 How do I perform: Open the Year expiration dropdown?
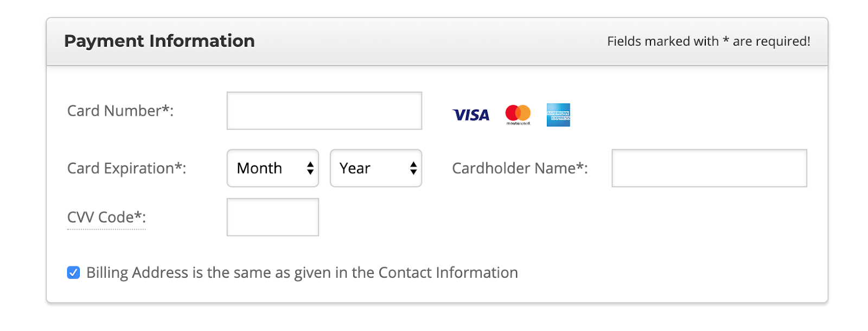point(376,168)
